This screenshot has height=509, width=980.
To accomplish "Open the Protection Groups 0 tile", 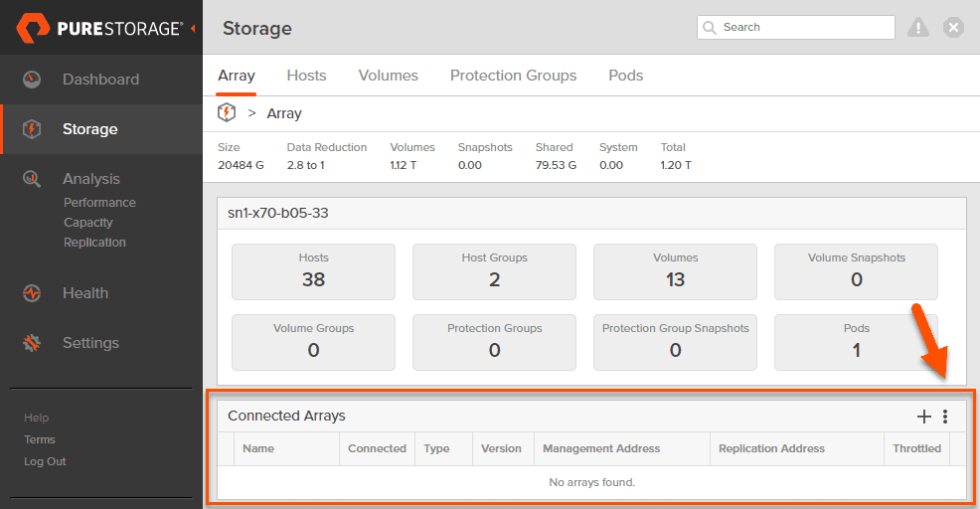I will pos(494,342).
